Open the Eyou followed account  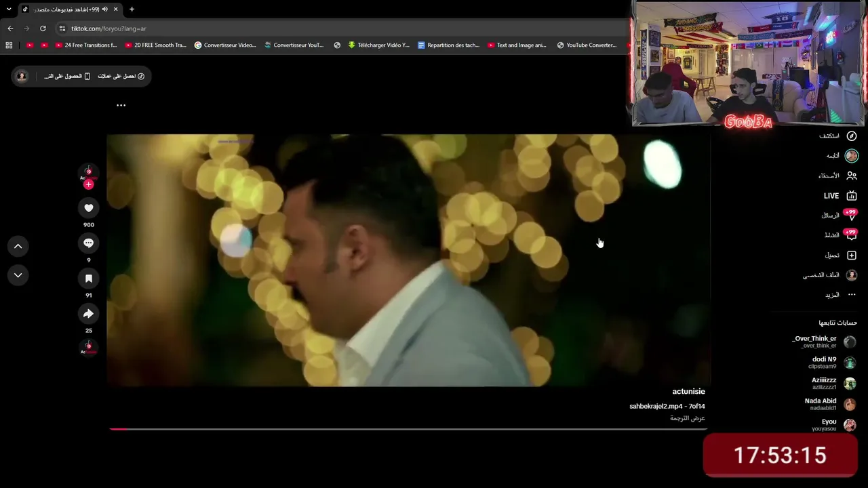click(x=834, y=425)
